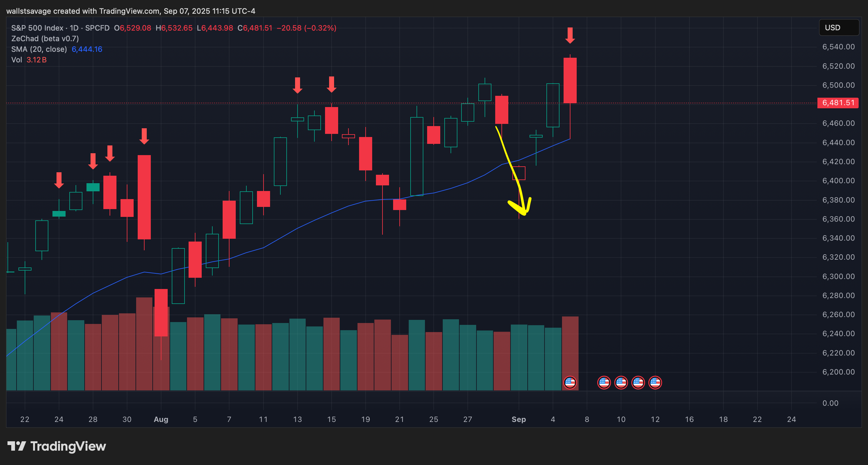
Task: Click the USD currency button
Action: pos(839,27)
